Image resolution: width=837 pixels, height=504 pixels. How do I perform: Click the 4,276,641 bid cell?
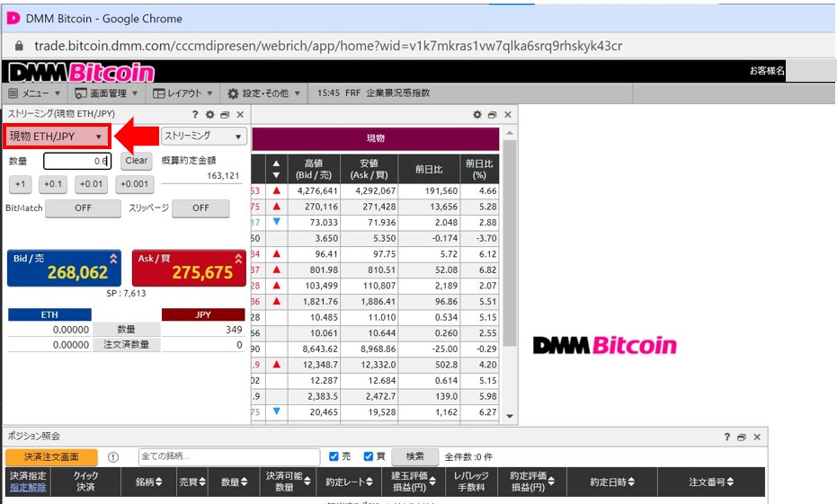point(314,191)
